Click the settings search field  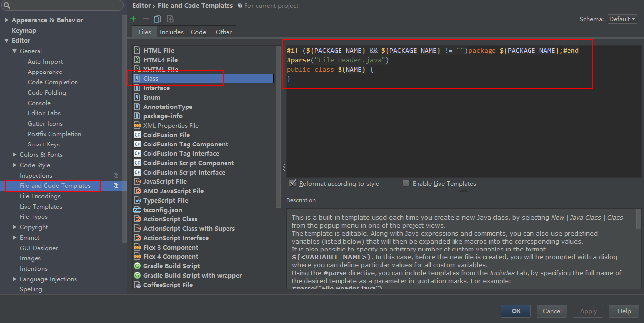point(64,6)
